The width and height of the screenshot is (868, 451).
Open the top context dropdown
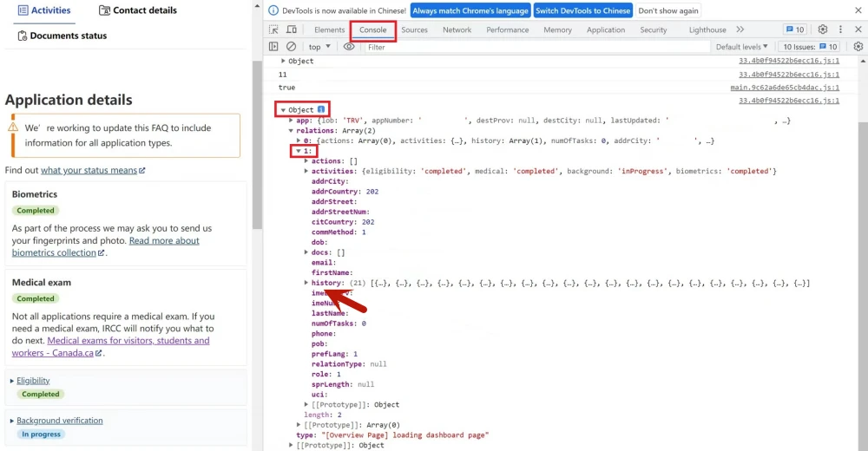[319, 47]
